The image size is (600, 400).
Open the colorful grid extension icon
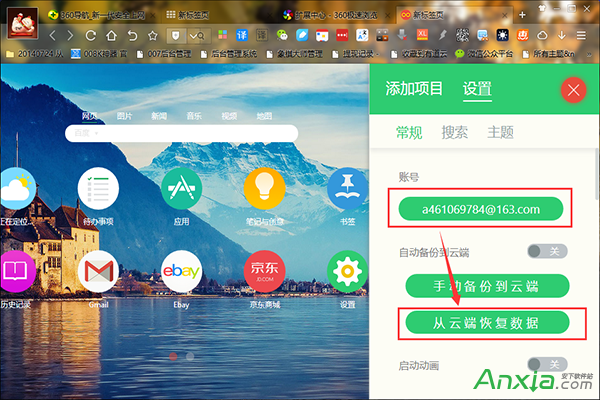click(222, 35)
